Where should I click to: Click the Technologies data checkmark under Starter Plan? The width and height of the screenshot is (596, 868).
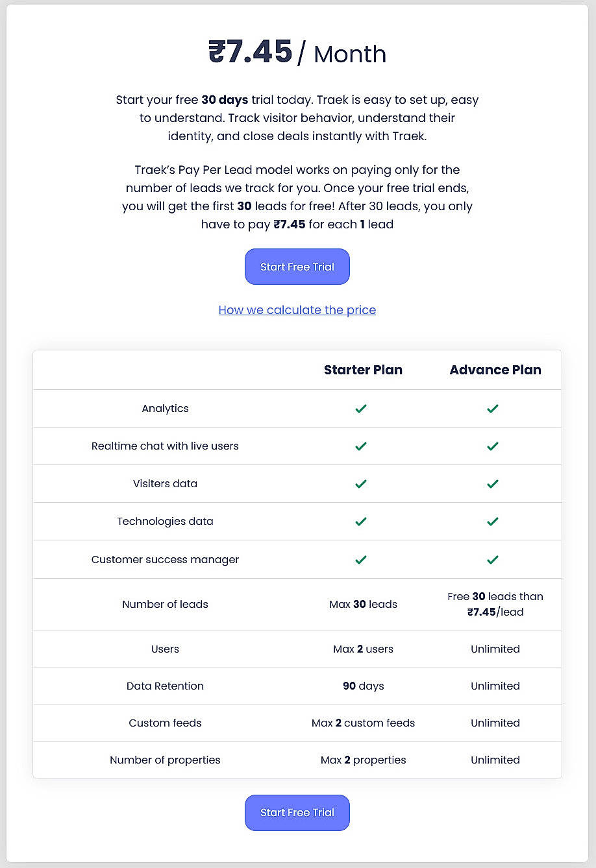(361, 521)
